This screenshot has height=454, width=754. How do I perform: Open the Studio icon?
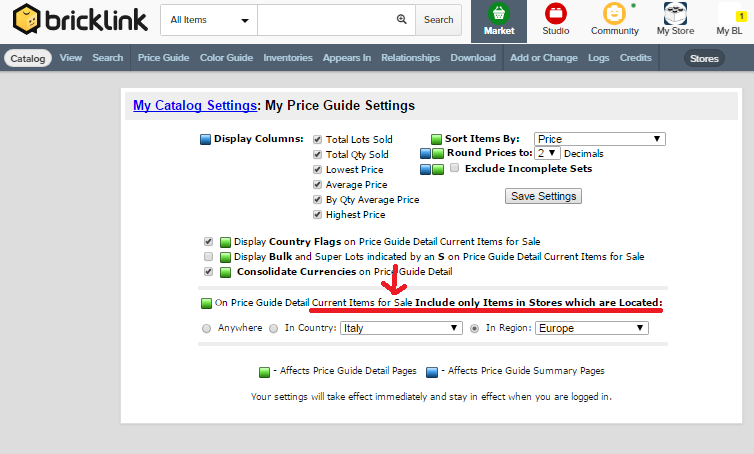pyautogui.click(x=555, y=13)
